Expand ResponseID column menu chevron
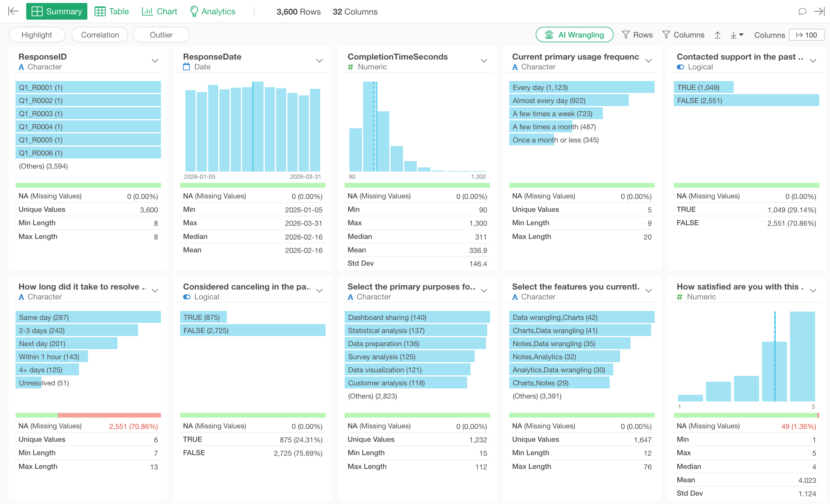The image size is (830, 504). (155, 61)
